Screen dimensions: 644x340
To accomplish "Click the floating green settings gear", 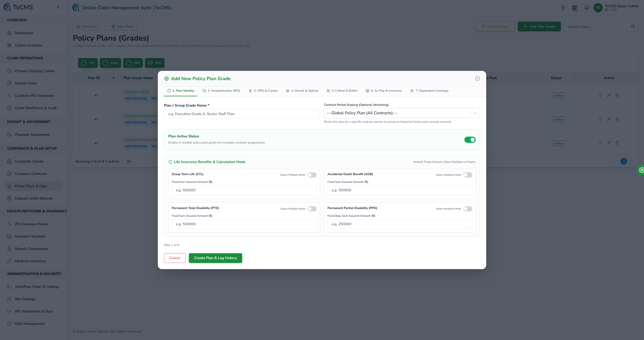I will 641,170.
